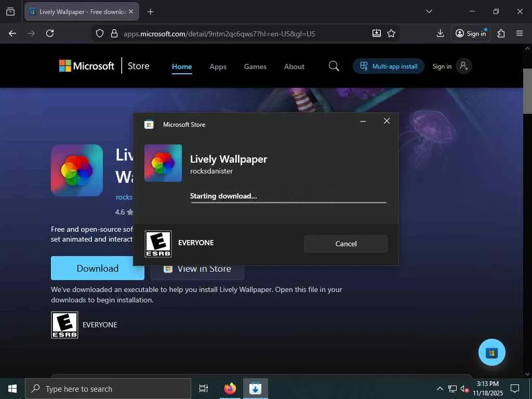Close the Microsoft Store installer dialog
532x399 pixels.
(387, 121)
